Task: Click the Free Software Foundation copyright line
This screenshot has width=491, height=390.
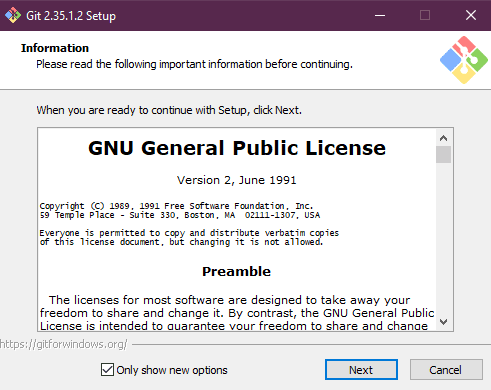Action: click(176, 206)
